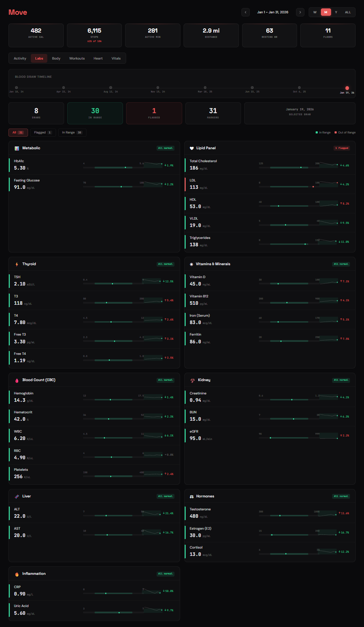
Task: Click the Metabolic panel chart icon
Action: (17, 148)
